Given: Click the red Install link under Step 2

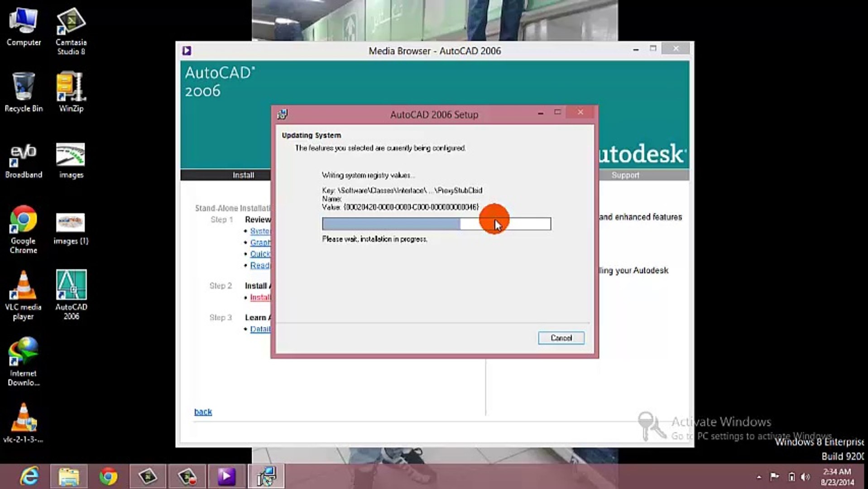Looking at the screenshot, I should click(260, 297).
